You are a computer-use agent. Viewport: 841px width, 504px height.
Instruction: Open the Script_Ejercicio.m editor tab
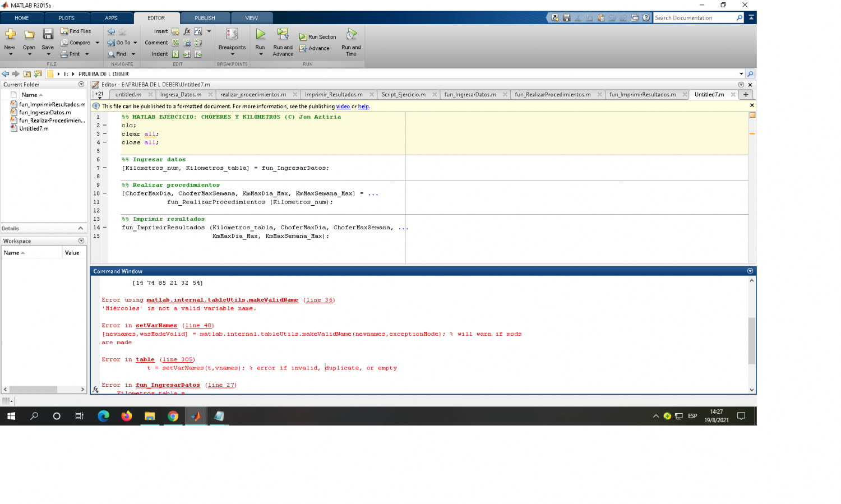(404, 95)
